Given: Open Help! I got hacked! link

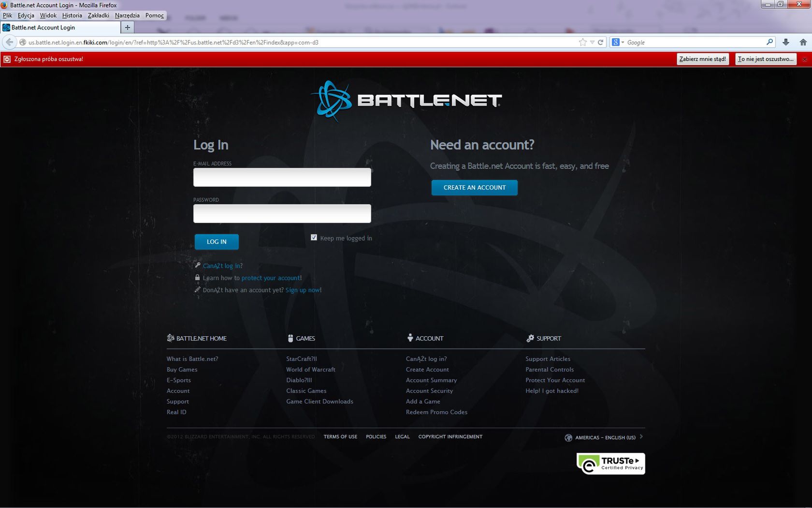Looking at the screenshot, I should click(552, 391).
